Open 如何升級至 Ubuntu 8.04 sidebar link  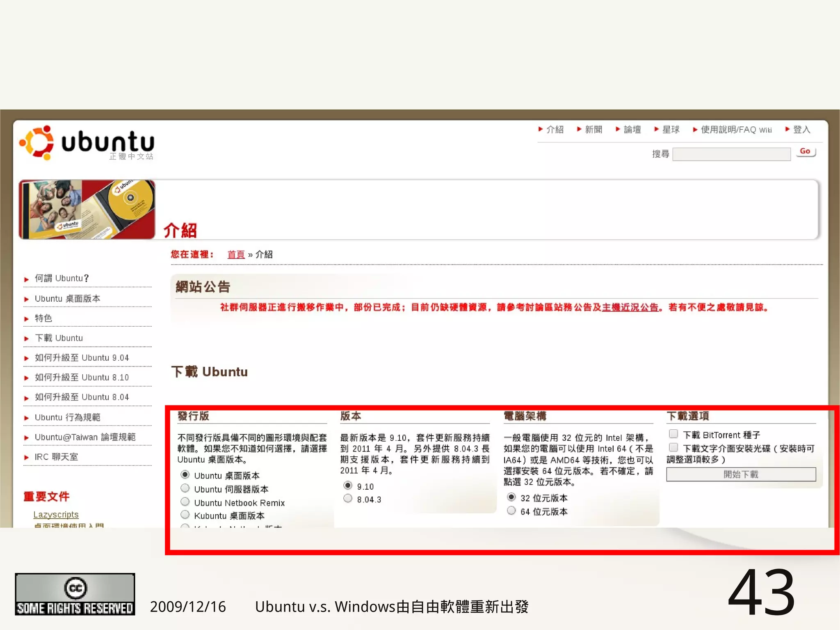(82, 397)
